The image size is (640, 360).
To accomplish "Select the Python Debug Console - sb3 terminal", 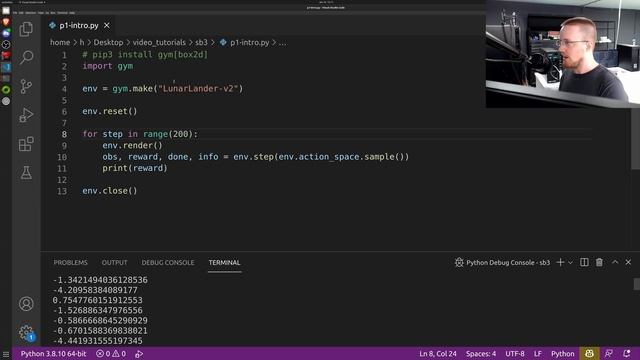I will pos(502,262).
